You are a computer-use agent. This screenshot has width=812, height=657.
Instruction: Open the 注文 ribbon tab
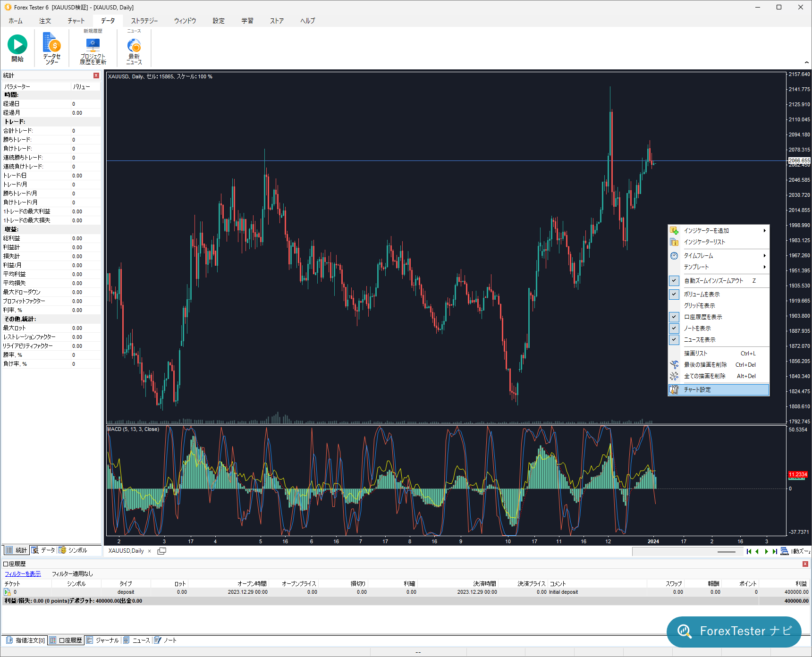coord(45,21)
